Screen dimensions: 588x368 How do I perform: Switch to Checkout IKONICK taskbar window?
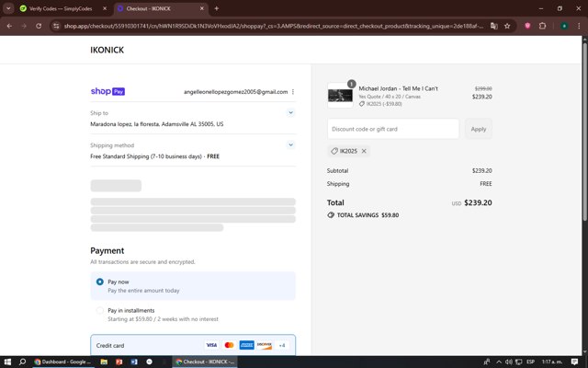pos(205,362)
